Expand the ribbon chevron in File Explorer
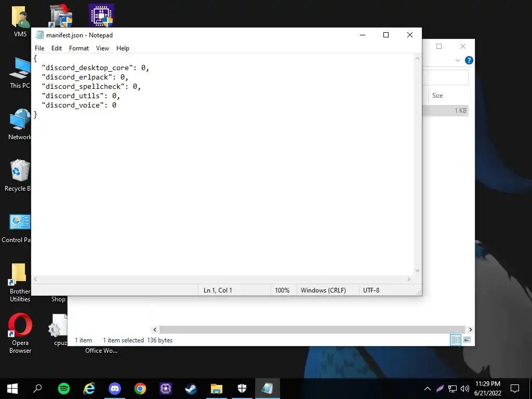The image size is (532, 399). pyautogui.click(x=457, y=60)
